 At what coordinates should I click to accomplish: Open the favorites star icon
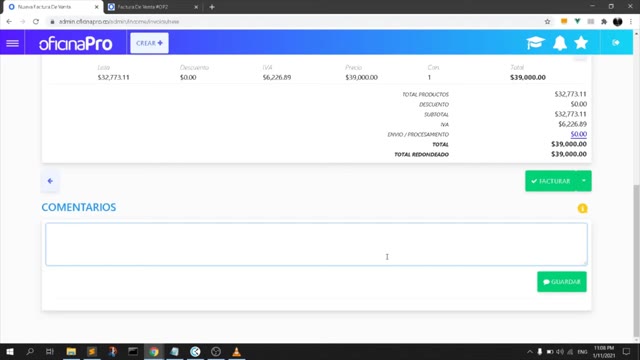click(581, 42)
